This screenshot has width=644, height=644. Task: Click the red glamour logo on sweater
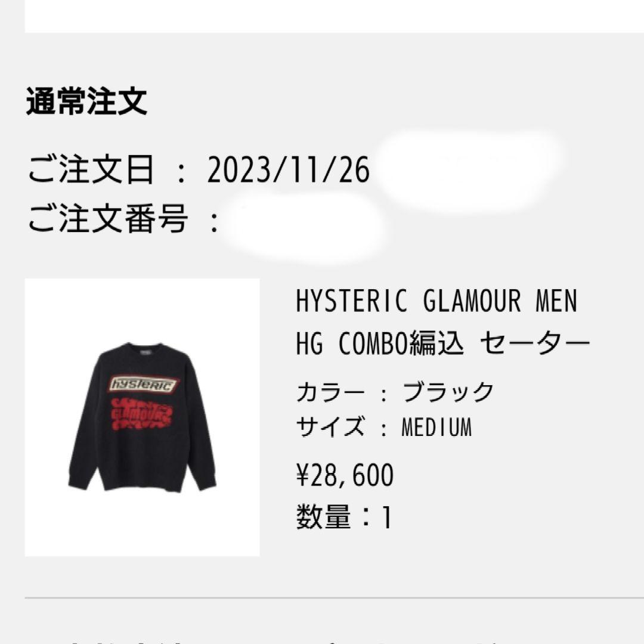[142, 414]
